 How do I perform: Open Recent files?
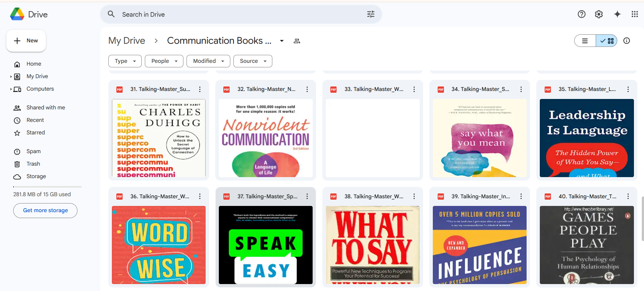pos(35,120)
